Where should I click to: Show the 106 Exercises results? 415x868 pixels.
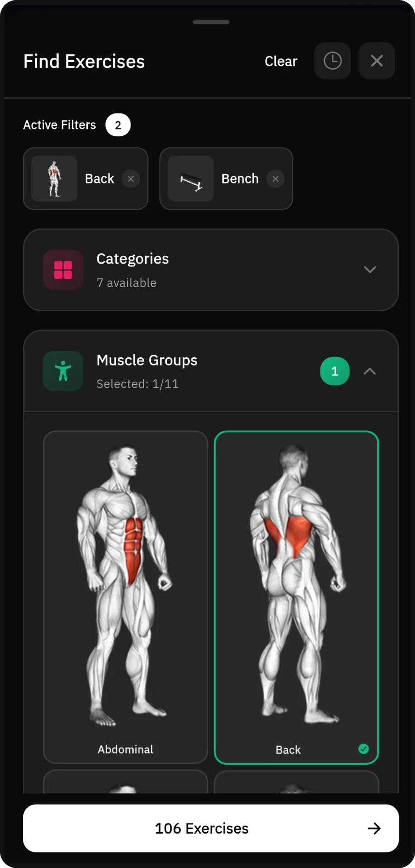211,828
